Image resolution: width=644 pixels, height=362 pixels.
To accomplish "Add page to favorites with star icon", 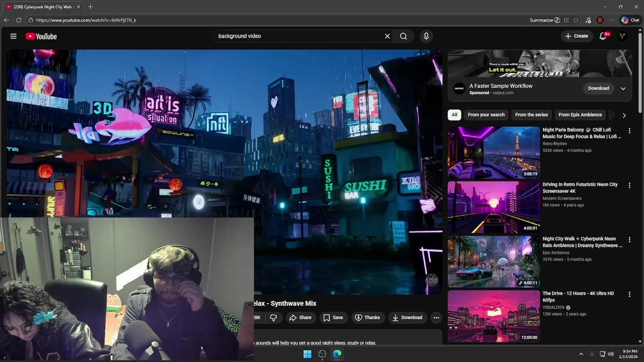I will point(576,20).
